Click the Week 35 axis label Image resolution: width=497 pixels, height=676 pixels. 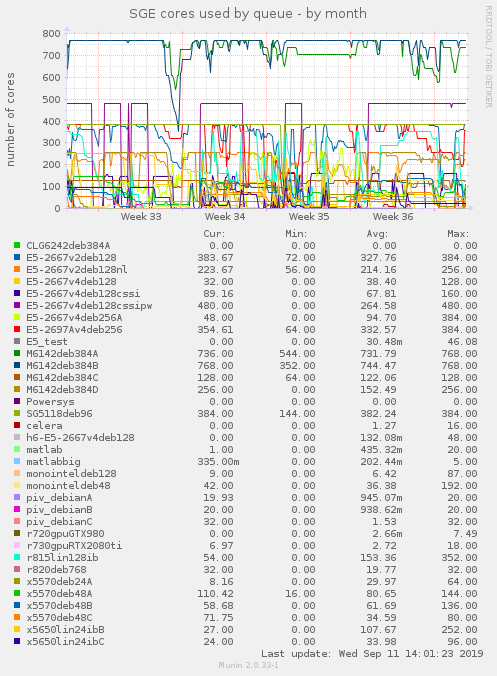click(x=309, y=216)
